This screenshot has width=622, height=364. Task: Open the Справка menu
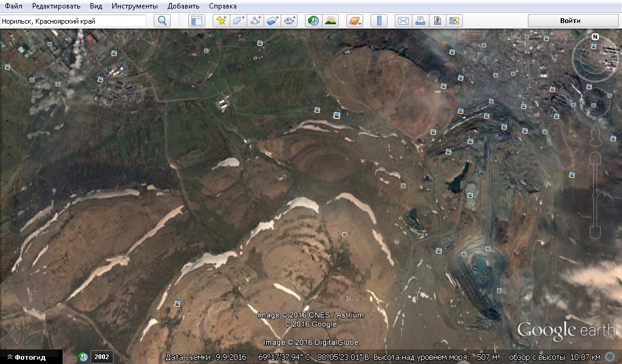coord(222,6)
